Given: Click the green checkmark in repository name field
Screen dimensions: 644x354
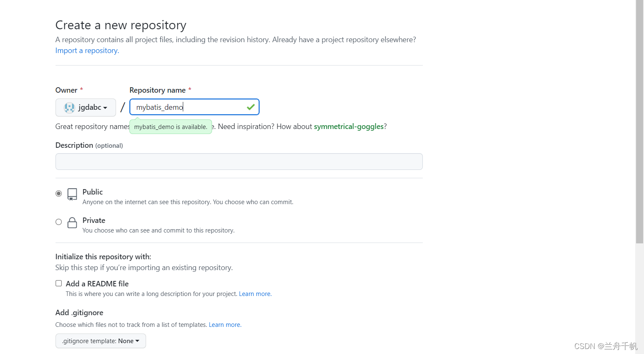Looking at the screenshot, I should tap(250, 107).
